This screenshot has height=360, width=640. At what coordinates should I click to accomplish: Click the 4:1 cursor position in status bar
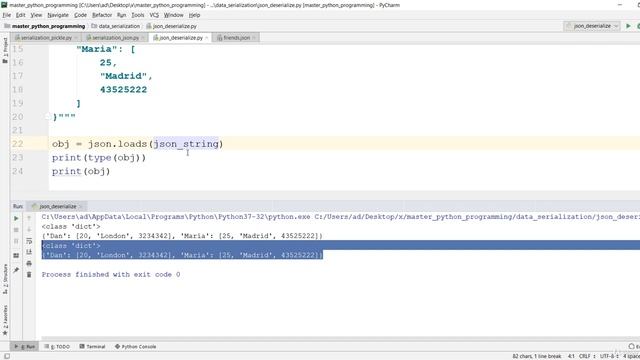(x=571, y=356)
